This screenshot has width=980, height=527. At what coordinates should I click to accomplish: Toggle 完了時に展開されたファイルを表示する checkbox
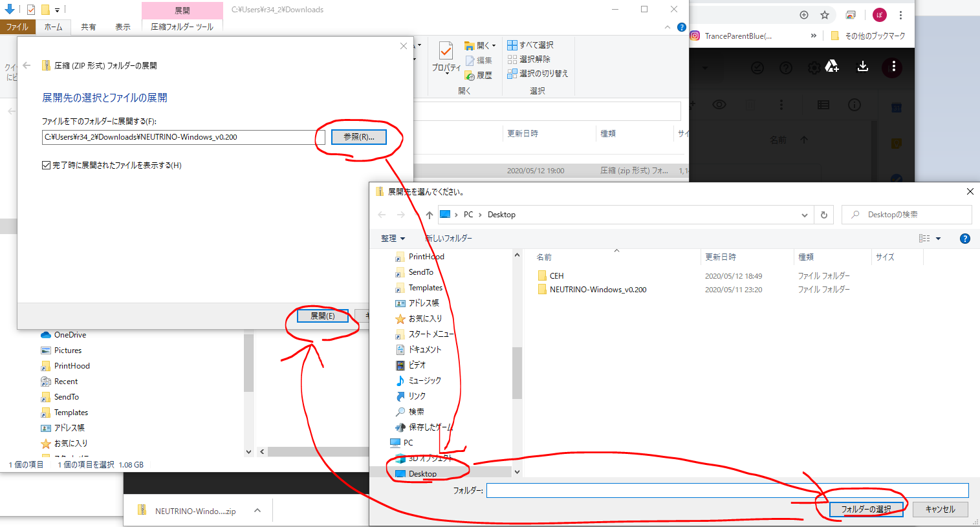tap(46, 166)
